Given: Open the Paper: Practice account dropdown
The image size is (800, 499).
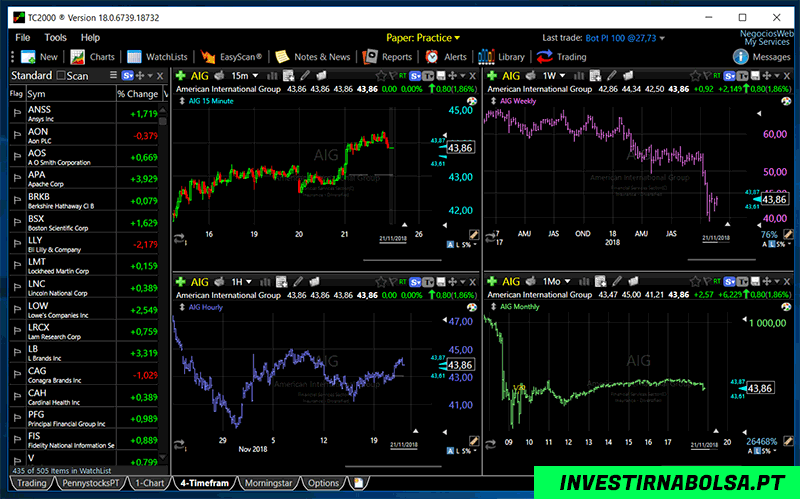Looking at the screenshot, I should [423, 38].
